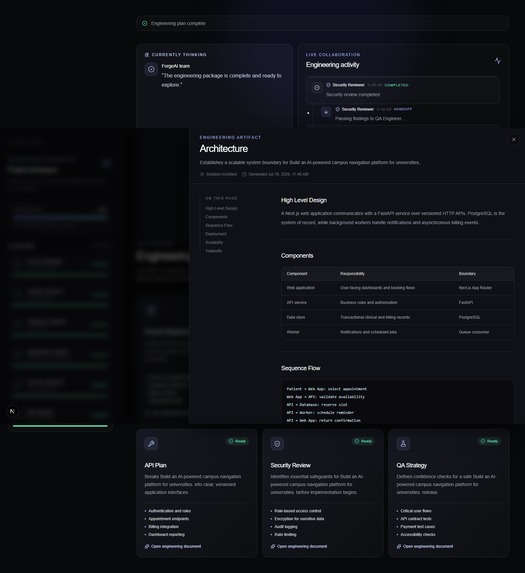Click the QA Strategy card title
The width and height of the screenshot is (525, 573).
pyautogui.click(x=411, y=465)
